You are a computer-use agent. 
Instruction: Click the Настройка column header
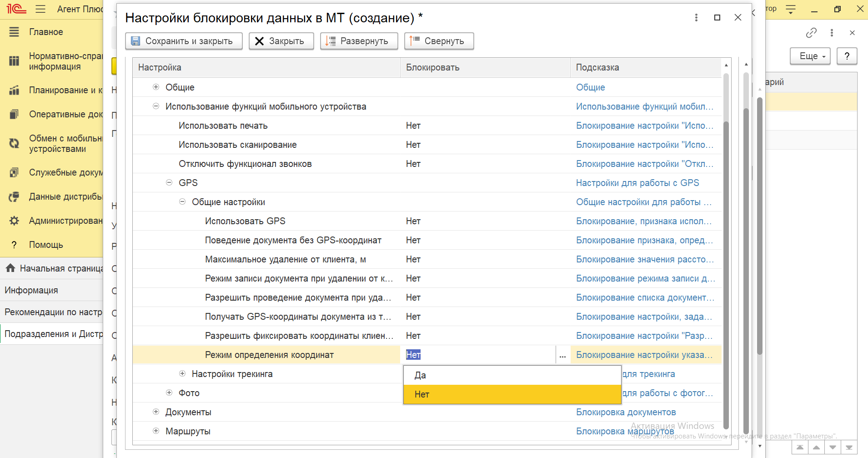click(266, 67)
